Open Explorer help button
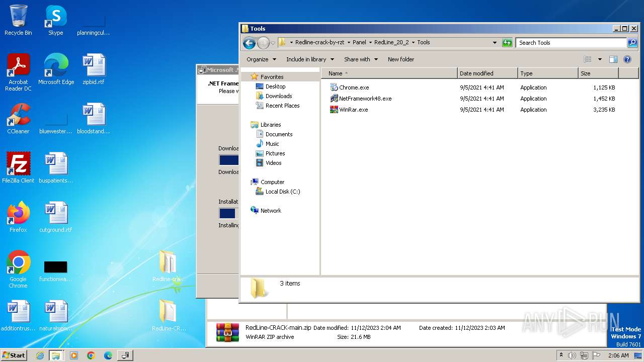The image size is (644, 362). coord(627,59)
